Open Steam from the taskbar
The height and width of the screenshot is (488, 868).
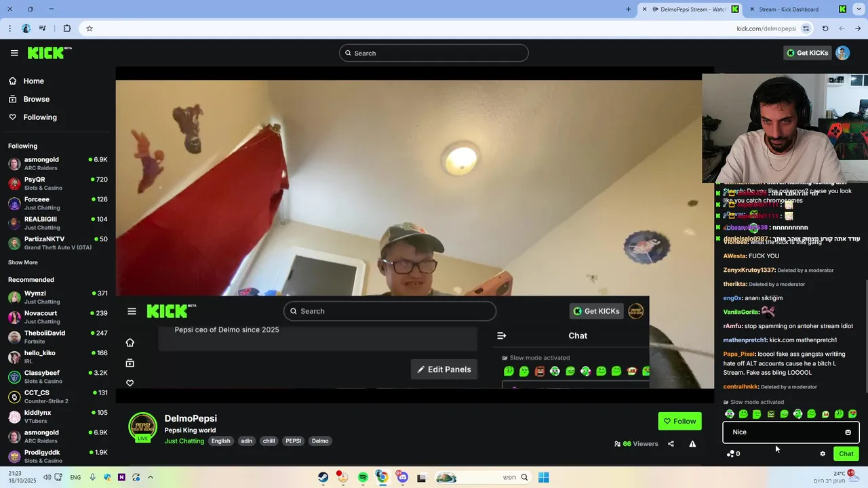pos(323,477)
